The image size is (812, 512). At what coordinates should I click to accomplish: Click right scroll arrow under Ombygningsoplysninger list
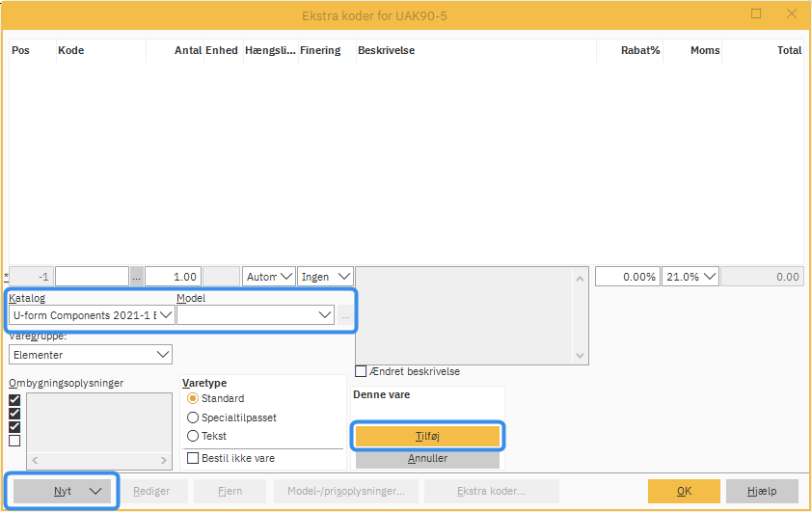coord(165,461)
